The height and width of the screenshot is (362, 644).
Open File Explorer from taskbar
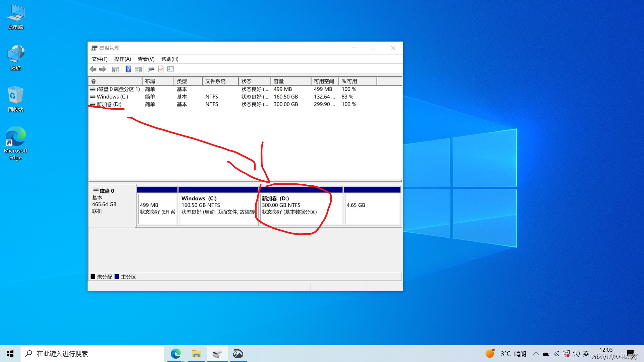pyautogui.click(x=196, y=354)
